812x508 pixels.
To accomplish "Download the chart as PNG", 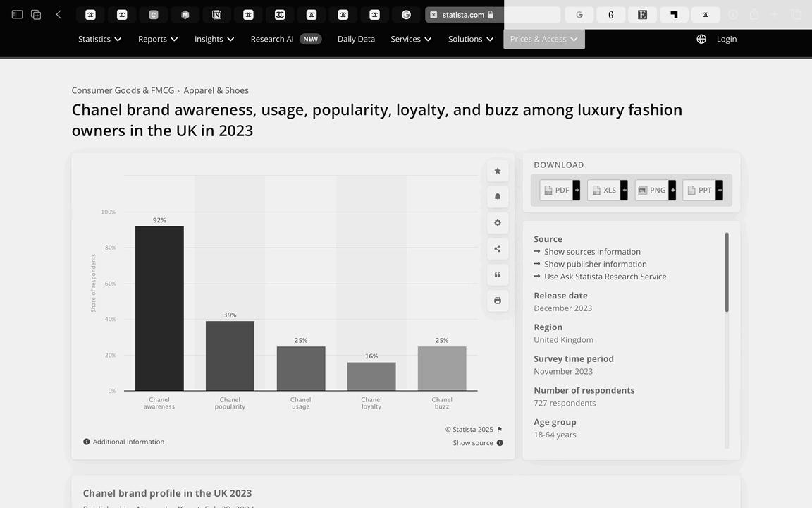I will pos(656,190).
